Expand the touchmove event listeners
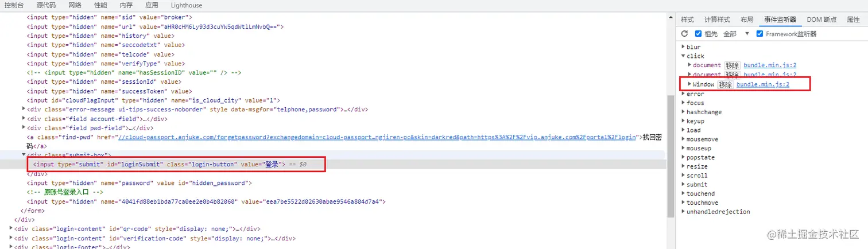Screen dimensions: 868x249 coord(683,203)
